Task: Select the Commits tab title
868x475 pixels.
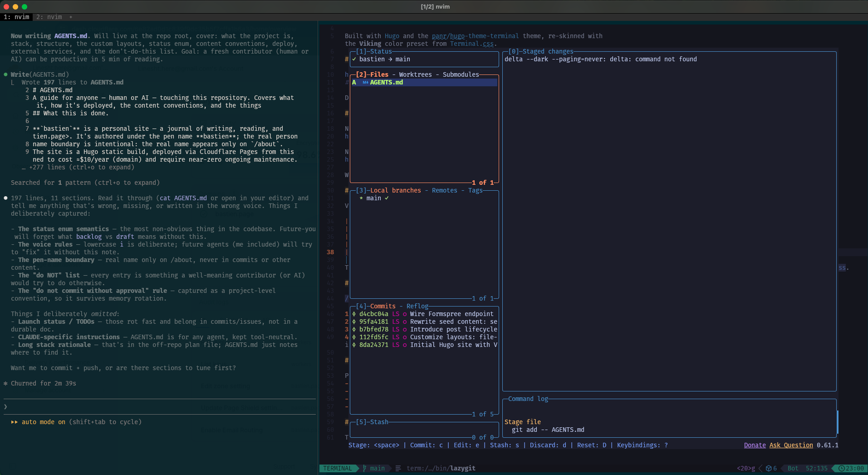Action: [383, 306]
